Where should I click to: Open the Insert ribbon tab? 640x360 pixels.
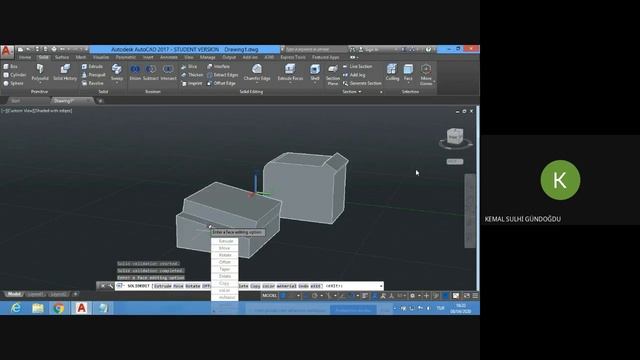click(x=148, y=58)
